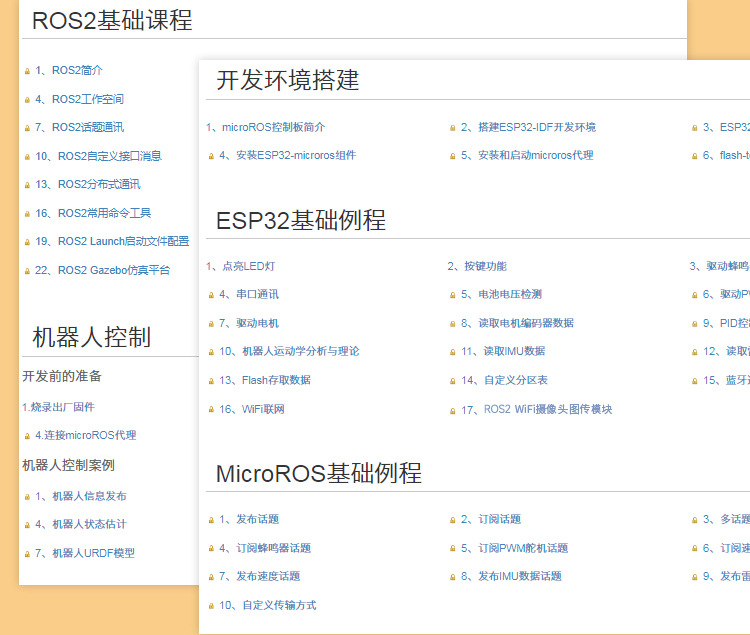This screenshot has width=750, height=635.
Task: Click lock icon beside '11、读取IMU数据'
Action: coord(452,352)
